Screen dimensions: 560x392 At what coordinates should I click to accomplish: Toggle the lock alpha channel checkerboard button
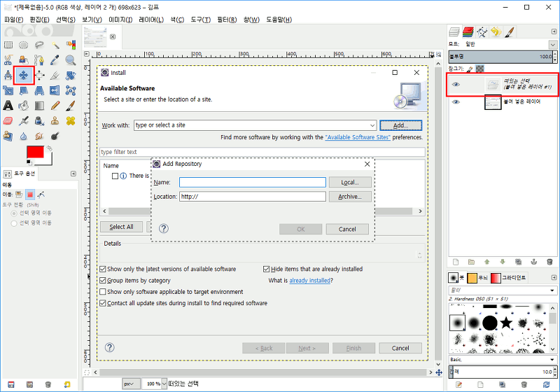point(479,69)
